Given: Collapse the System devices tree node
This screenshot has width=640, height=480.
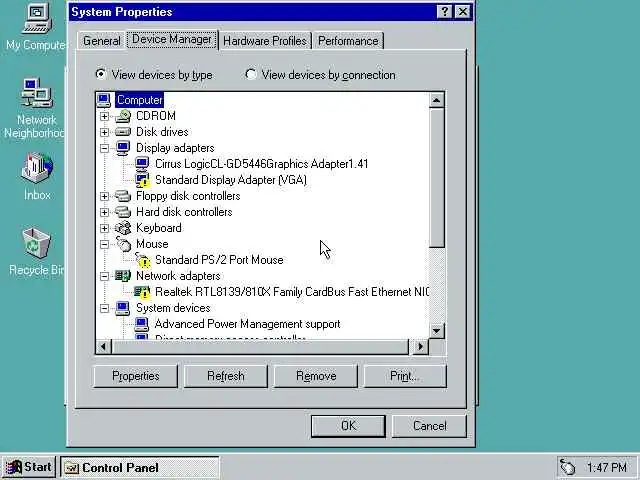Looking at the screenshot, I should point(104,308).
